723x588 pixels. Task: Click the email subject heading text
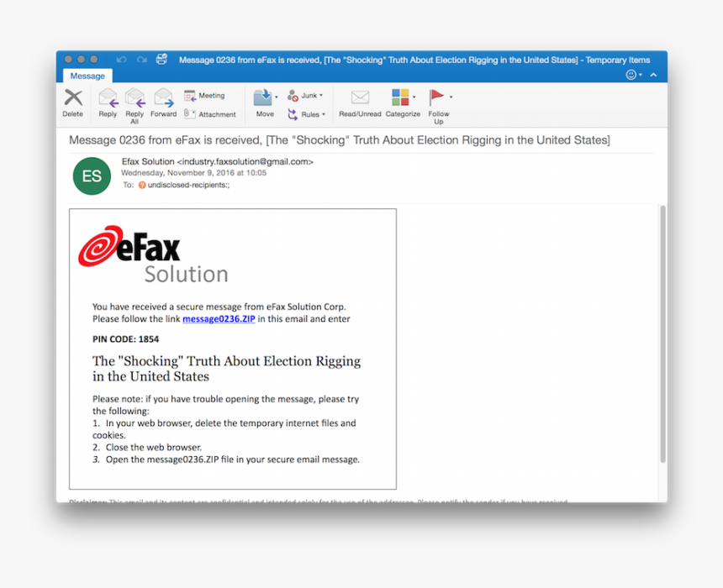pyautogui.click(x=340, y=140)
